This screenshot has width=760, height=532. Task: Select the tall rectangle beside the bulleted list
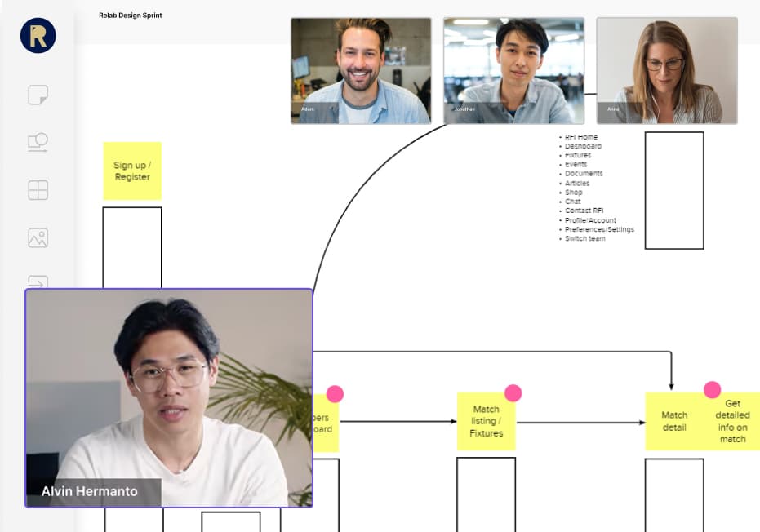pos(674,190)
